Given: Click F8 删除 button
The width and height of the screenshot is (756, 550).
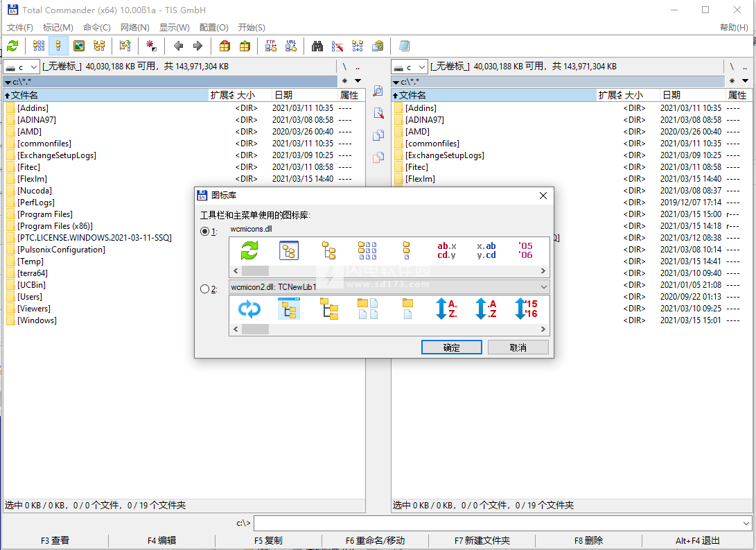Looking at the screenshot, I should point(589,540).
